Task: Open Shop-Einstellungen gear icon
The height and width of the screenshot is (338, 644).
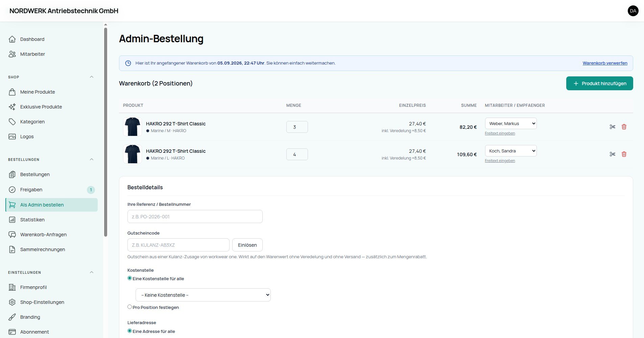Action: [x=12, y=302]
